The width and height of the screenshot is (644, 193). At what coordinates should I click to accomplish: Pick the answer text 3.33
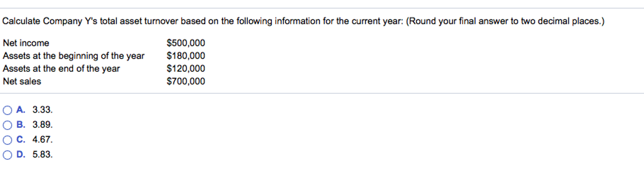click(42, 110)
